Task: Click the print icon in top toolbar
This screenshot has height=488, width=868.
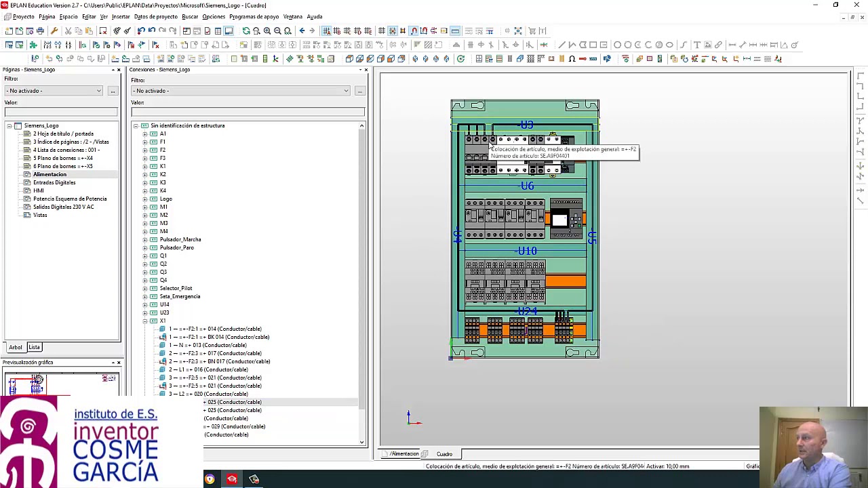Action: [x=40, y=30]
